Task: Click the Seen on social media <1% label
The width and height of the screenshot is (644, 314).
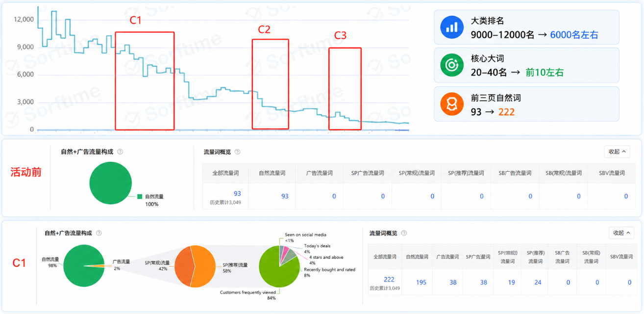Action: pyautogui.click(x=305, y=237)
